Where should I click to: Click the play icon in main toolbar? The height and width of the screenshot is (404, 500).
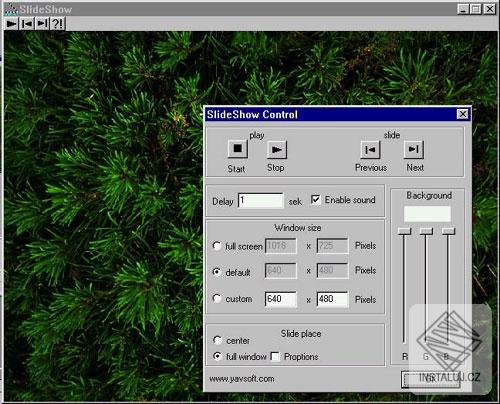(x=11, y=24)
